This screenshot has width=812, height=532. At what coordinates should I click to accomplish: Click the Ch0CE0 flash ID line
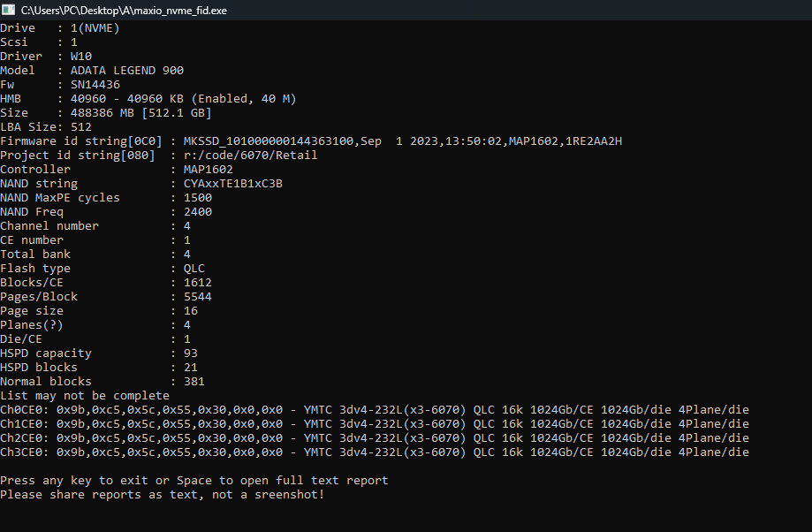tap(375, 410)
